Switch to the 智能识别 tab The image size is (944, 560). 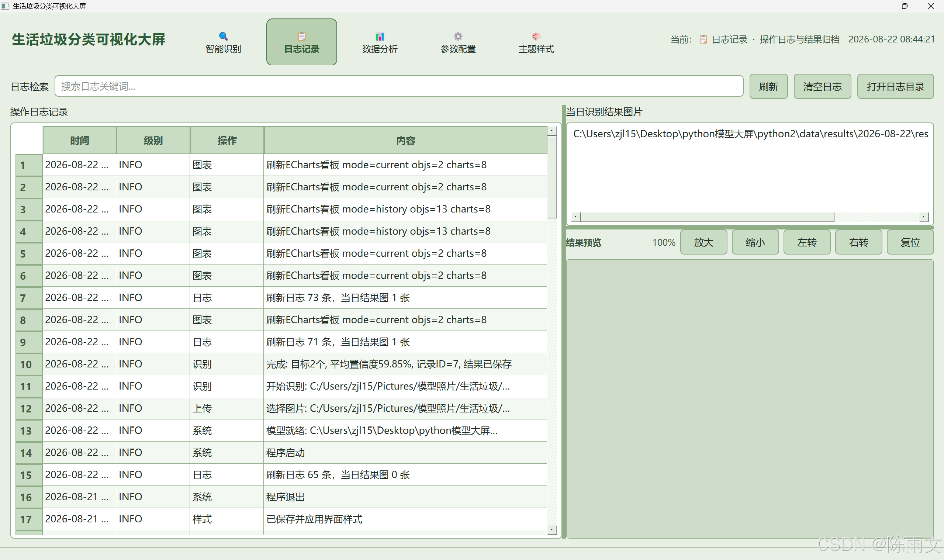click(223, 42)
